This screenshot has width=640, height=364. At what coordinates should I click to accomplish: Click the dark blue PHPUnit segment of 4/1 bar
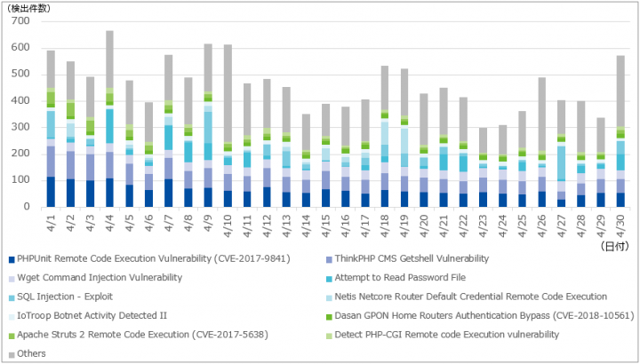click(x=51, y=192)
